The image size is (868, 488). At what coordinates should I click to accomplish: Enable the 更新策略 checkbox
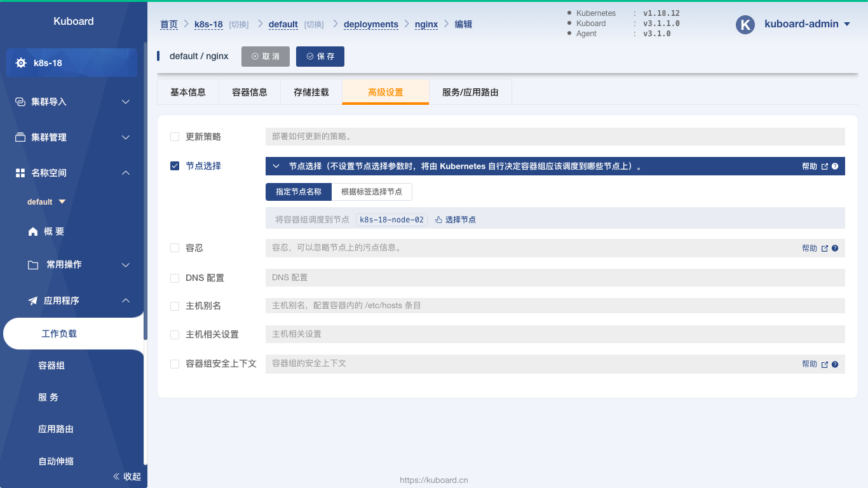tap(175, 137)
